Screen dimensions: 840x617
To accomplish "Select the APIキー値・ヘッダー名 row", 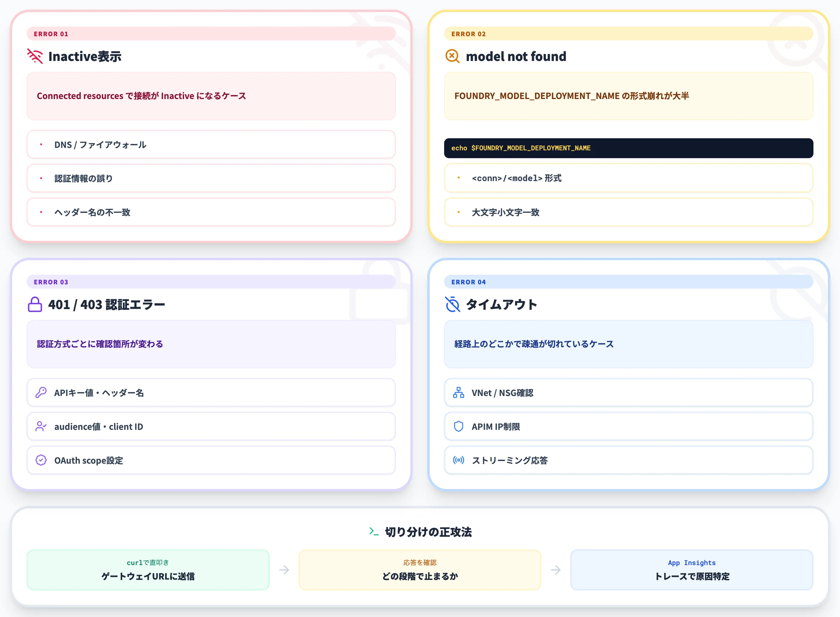I will (x=211, y=392).
